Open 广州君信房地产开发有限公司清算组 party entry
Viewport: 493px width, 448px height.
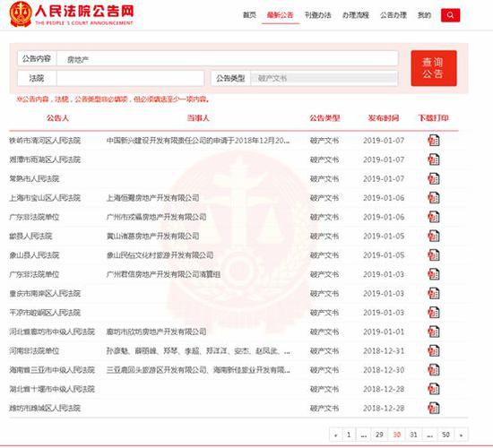point(163,274)
